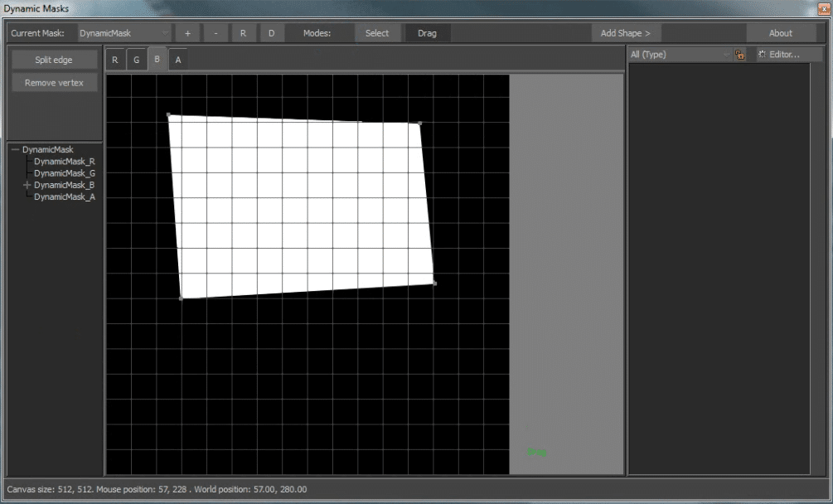Click the Split edge button
This screenshot has height=504, width=833.
tap(54, 60)
